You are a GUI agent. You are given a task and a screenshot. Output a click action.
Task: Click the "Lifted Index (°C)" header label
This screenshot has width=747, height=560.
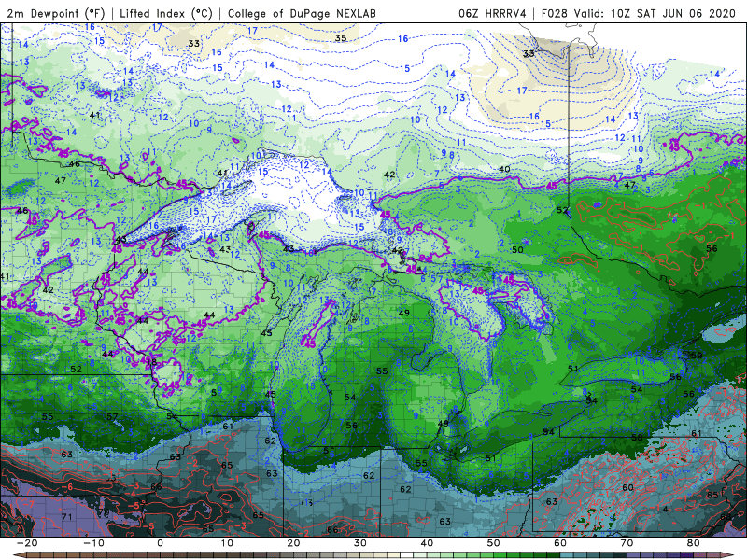[166, 13]
